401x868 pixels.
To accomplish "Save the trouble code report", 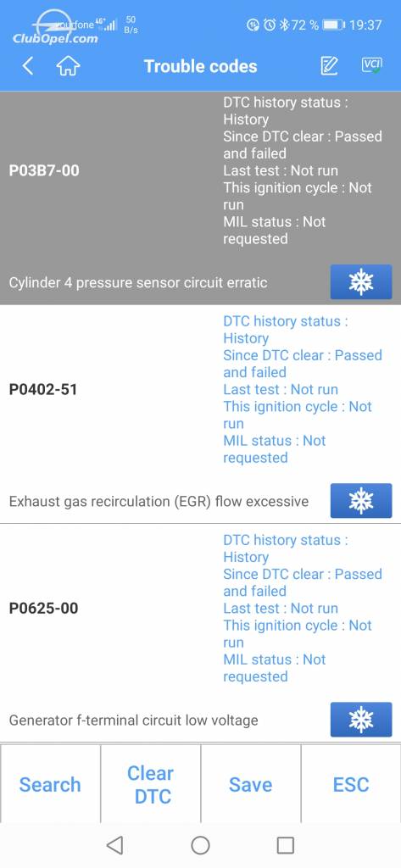I will pyautogui.click(x=251, y=784).
